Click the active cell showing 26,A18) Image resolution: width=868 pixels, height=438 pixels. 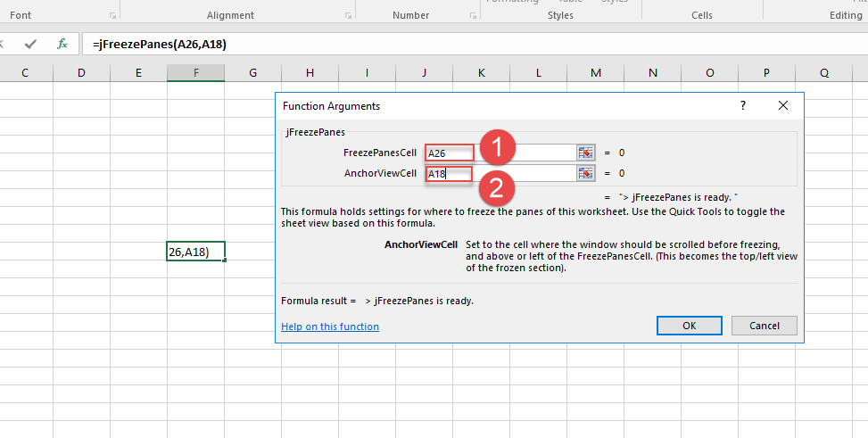pyautogui.click(x=195, y=252)
